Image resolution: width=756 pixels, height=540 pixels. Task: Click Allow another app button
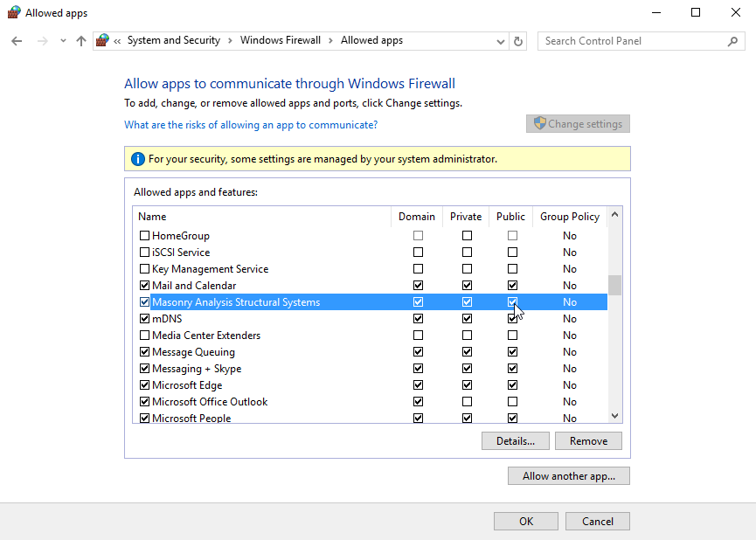coord(568,476)
